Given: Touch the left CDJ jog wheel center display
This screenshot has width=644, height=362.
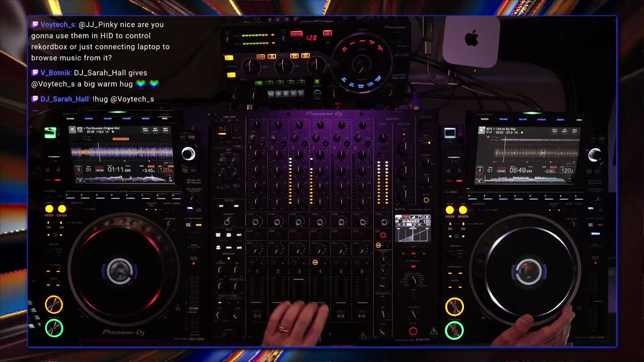Looking at the screenshot, I should [120, 270].
